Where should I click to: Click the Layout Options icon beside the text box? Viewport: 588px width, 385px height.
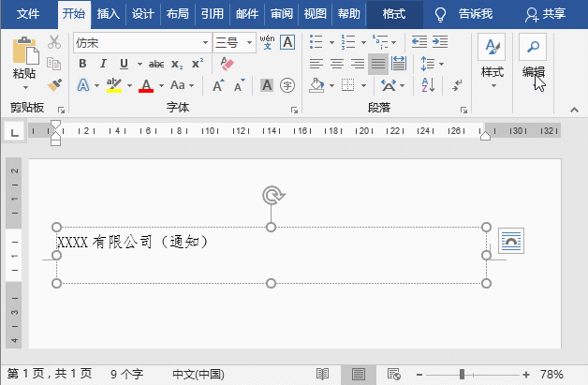pos(510,241)
